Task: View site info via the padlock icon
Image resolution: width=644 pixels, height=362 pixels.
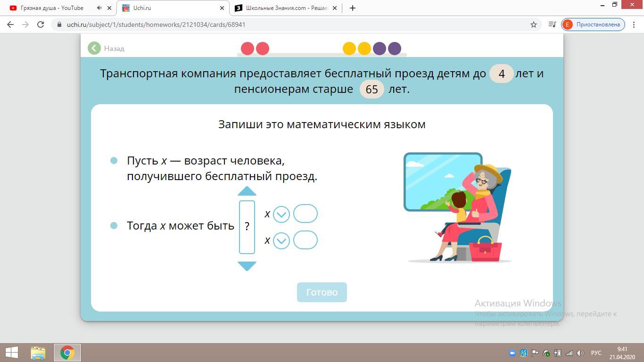Action: (x=59, y=25)
